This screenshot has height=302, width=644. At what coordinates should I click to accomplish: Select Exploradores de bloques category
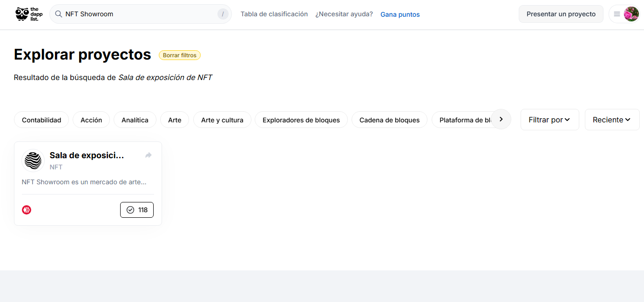click(301, 120)
